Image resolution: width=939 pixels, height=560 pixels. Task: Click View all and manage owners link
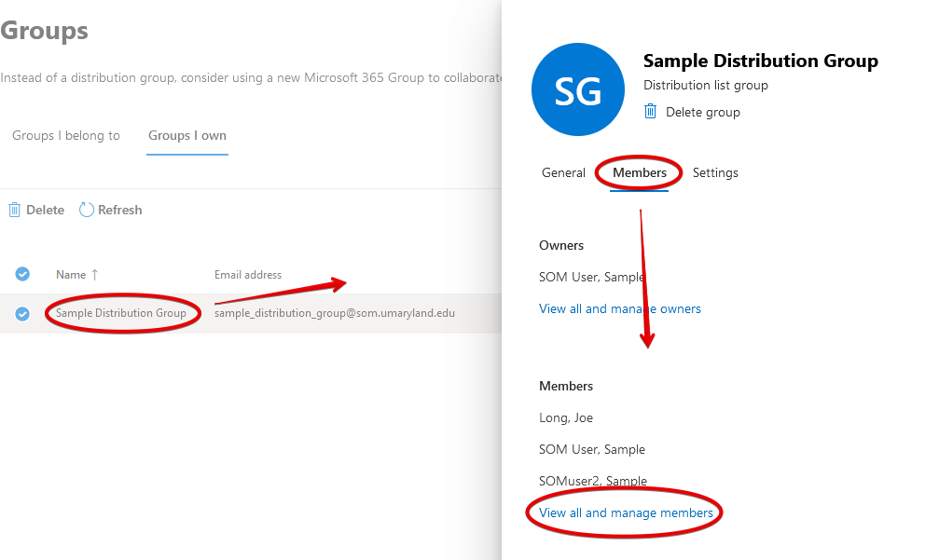click(620, 308)
